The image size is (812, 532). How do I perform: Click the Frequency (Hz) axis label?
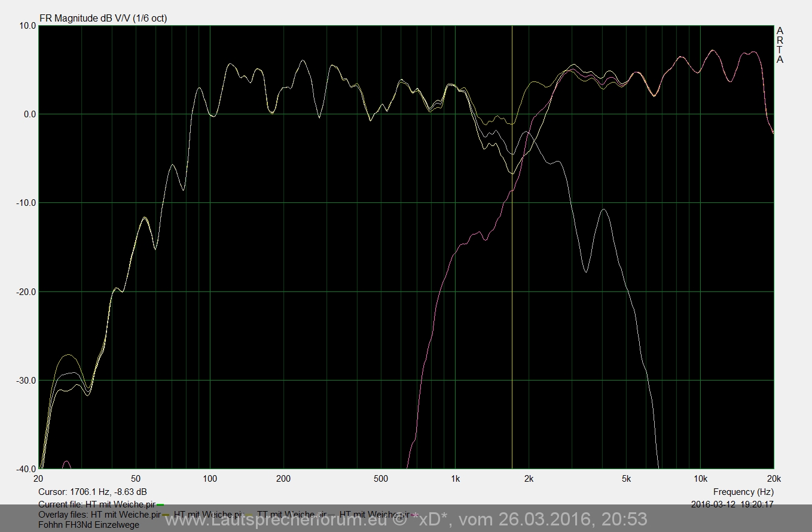[743, 491]
